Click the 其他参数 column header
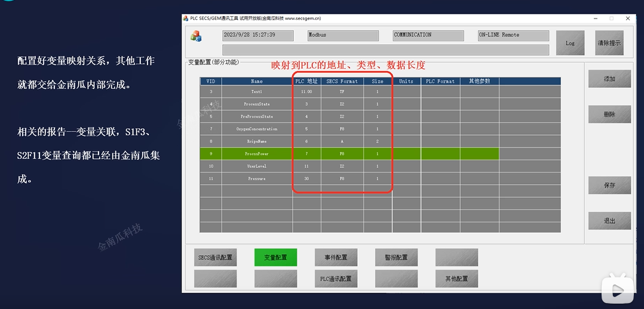 coord(480,81)
